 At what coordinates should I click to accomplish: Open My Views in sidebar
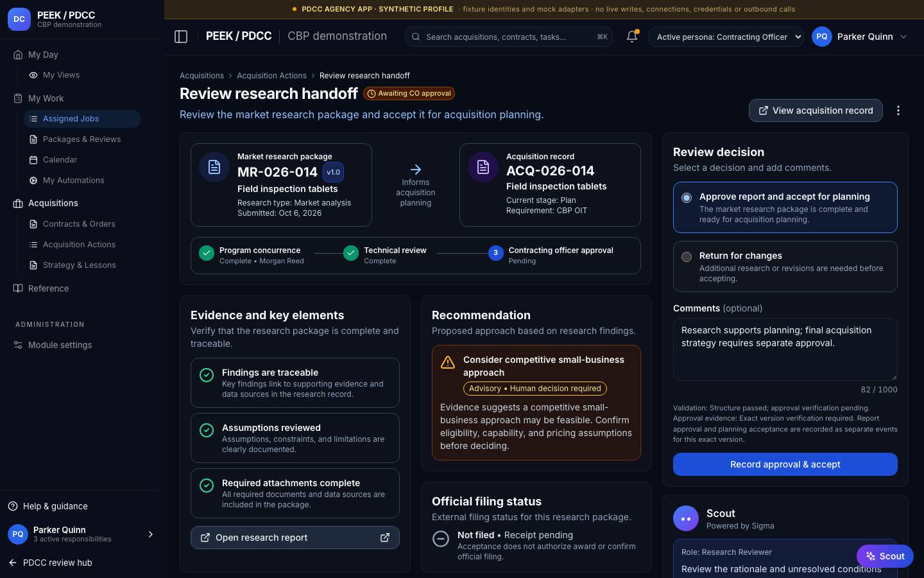pos(82,75)
